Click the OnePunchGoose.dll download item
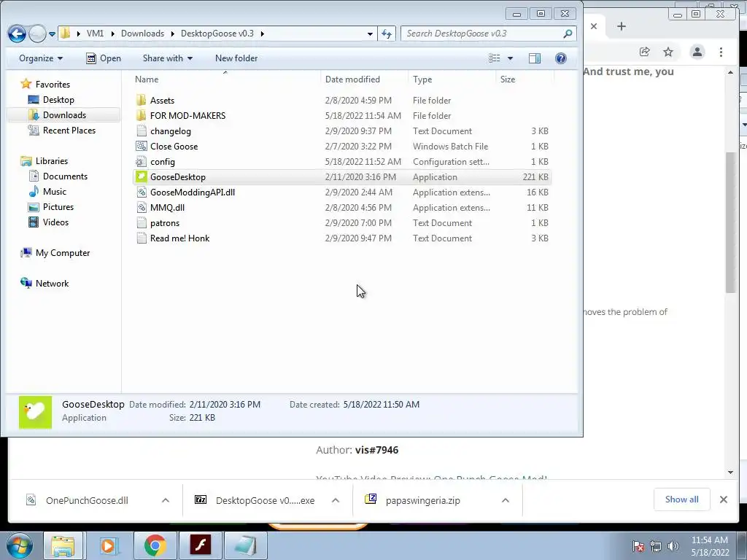This screenshot has height=560, width=747. [88, 500]
